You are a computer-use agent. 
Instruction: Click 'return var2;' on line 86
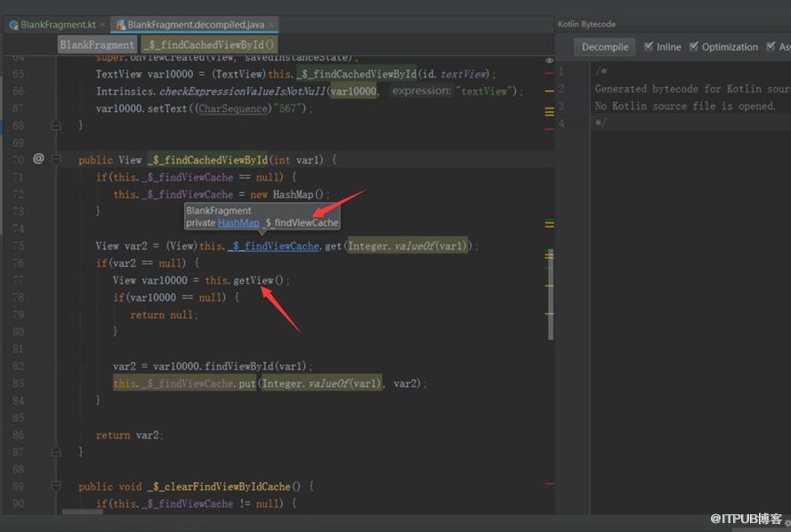[x=130, y=435]
